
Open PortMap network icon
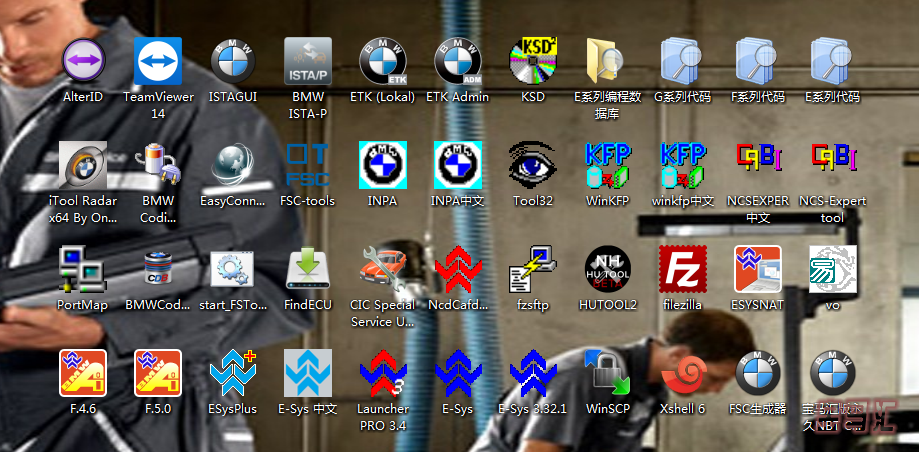point(83,269)
